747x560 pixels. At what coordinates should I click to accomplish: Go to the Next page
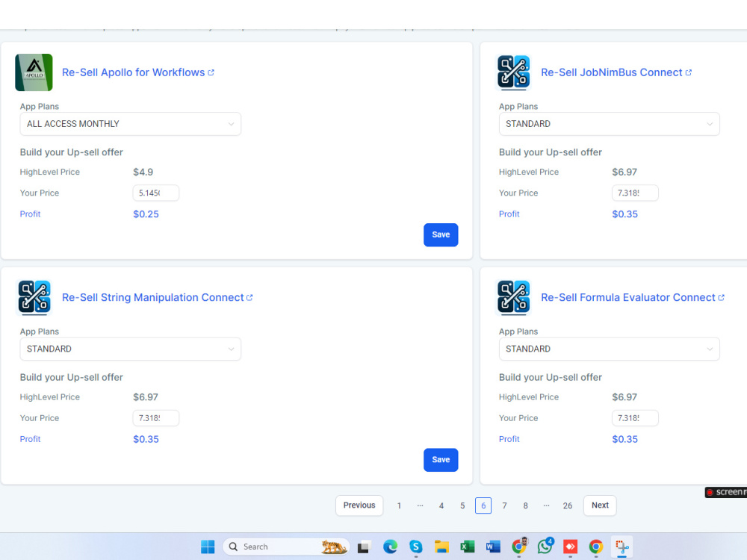[600, 505]
